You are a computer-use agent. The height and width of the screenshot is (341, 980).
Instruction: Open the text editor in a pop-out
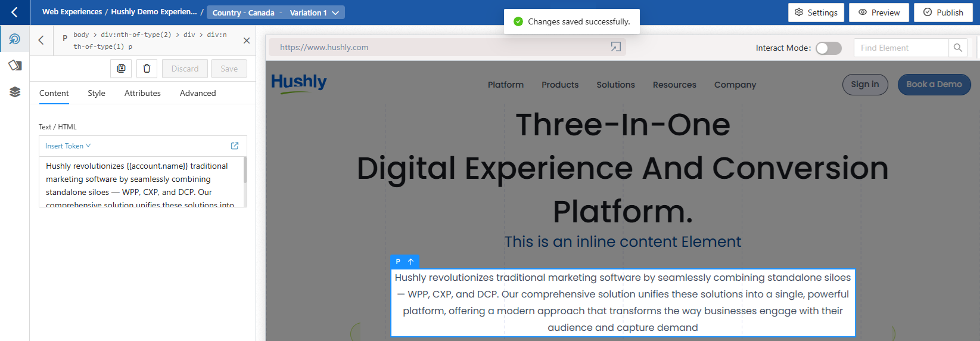pos(235,145)
